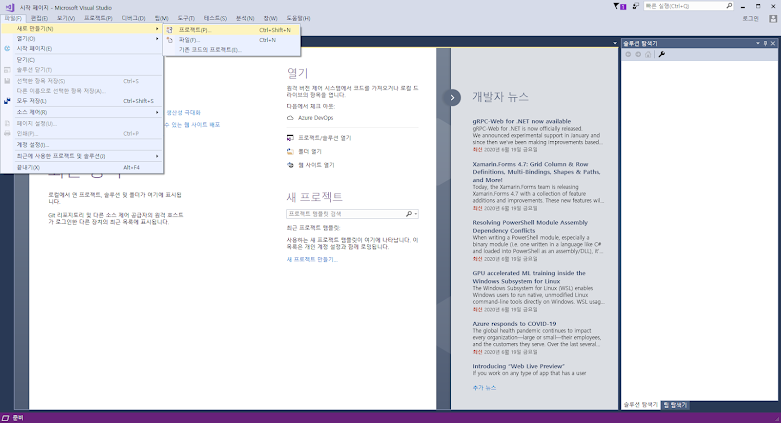Select 프로젝트(P)... in the New submenu
This screenshot has height=423, width=781.
click(x=232, y=30)
